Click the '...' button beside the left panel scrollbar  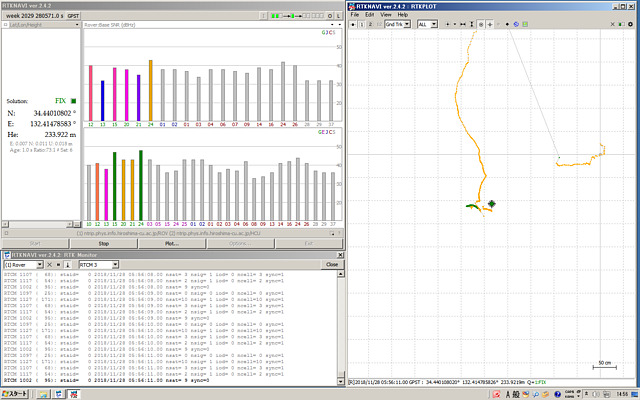pyautogui.click(x=77, y=224)
